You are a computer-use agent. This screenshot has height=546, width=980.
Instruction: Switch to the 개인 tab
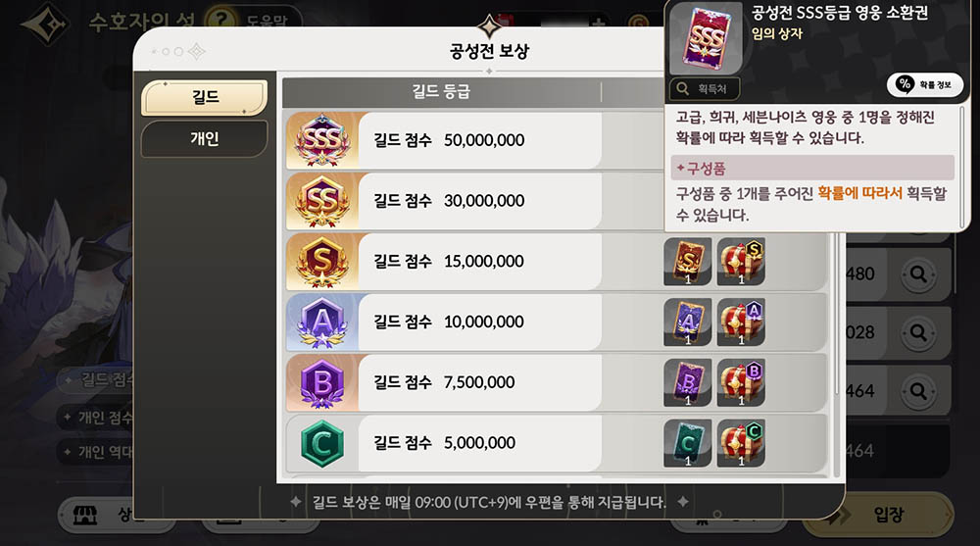(205, 138)
